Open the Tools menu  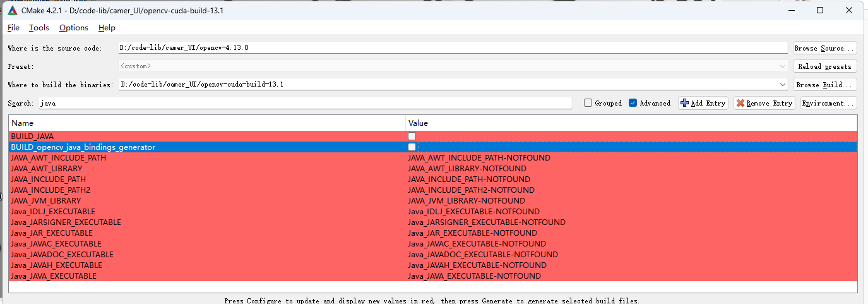(x=39, y=28)
